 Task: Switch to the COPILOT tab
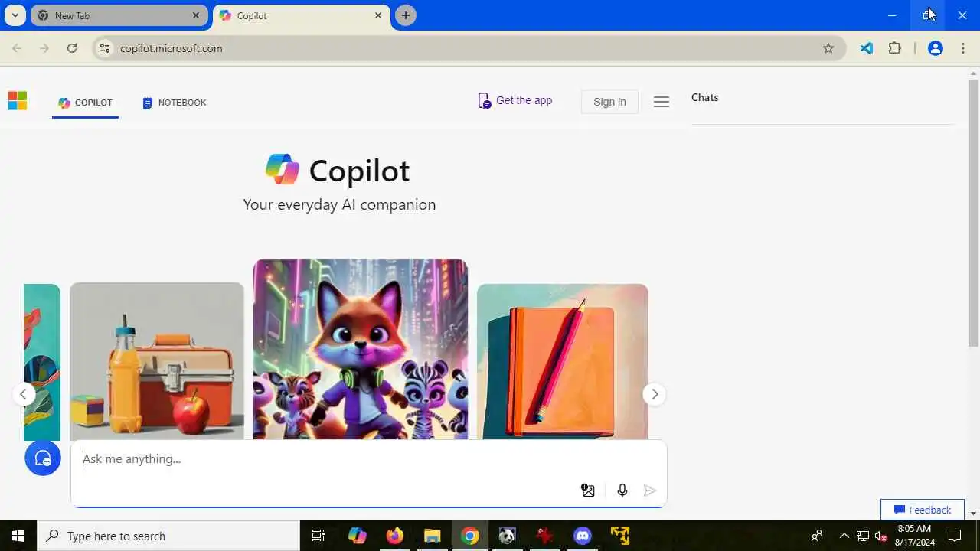(86, 103)
